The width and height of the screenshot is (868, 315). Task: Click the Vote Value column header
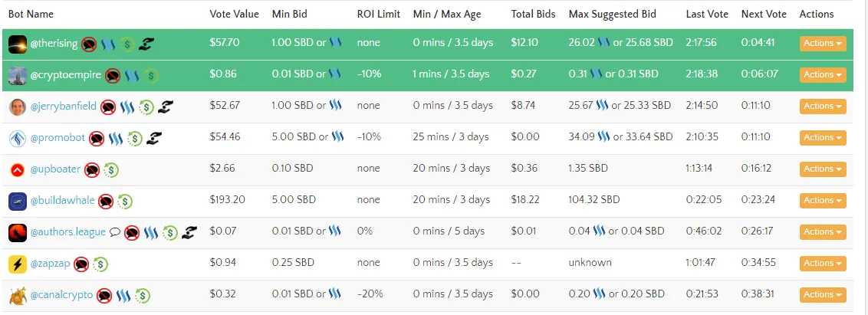(x=234, y=14)
